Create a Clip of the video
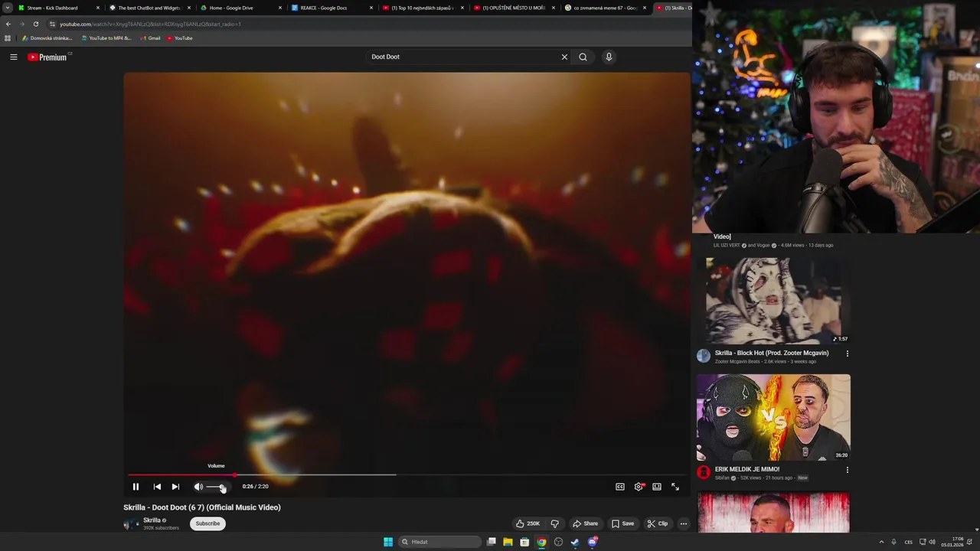Viewport: 980px width, 551px height. click(x=657, y=523)
